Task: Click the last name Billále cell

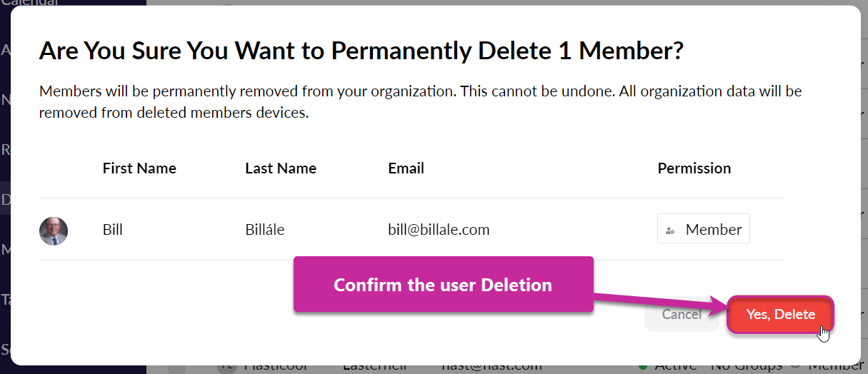Action: (x=269, y=230)
